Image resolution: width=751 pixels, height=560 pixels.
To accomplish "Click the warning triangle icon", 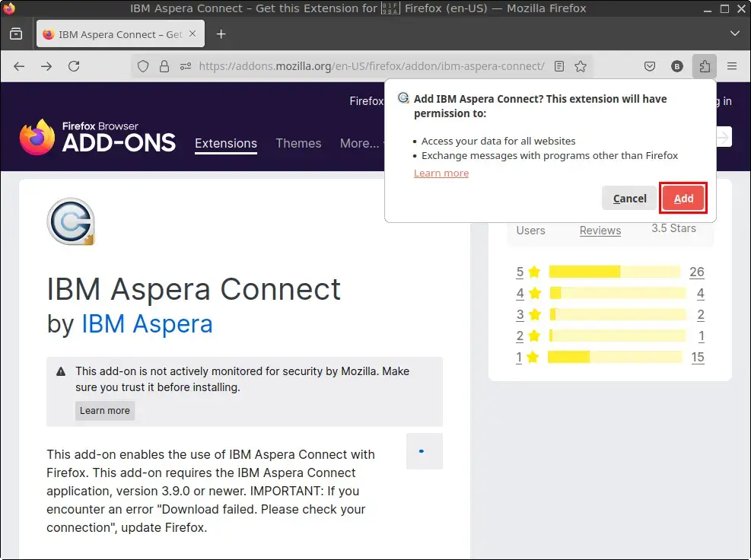I will [x=61, y=371].
